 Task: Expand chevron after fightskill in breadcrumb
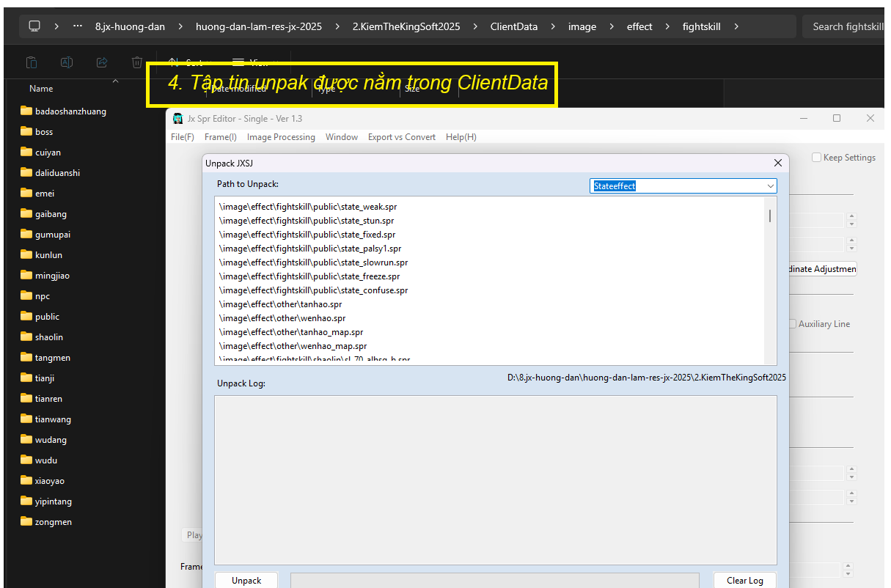pyautogui.click(x=736, y=26)
